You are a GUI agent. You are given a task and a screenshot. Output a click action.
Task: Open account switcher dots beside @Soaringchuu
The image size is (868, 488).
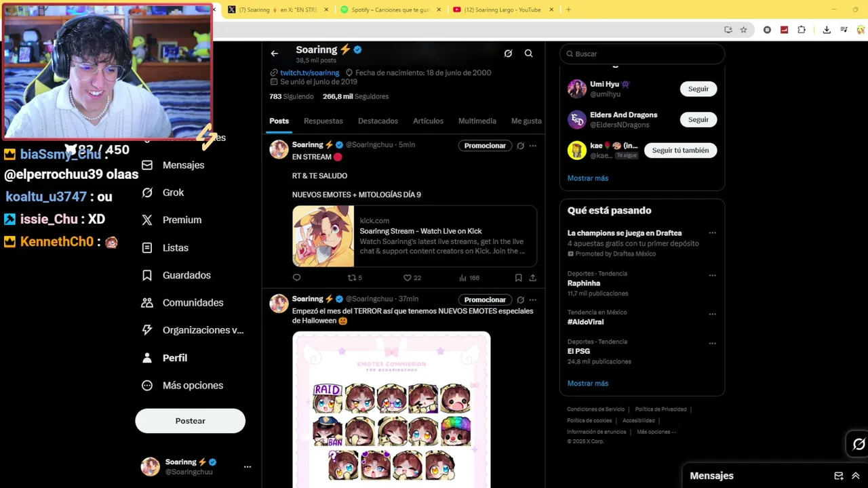[248, 467]
